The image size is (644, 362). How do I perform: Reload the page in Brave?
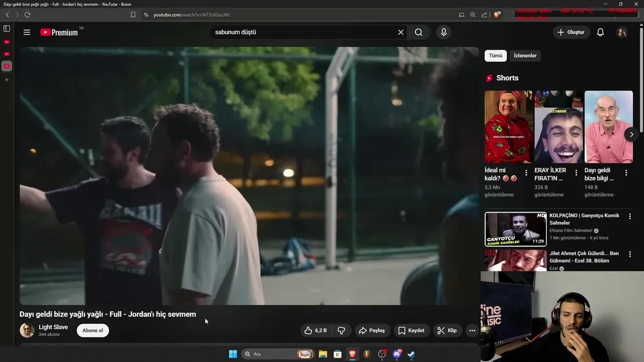coord(27,15)
